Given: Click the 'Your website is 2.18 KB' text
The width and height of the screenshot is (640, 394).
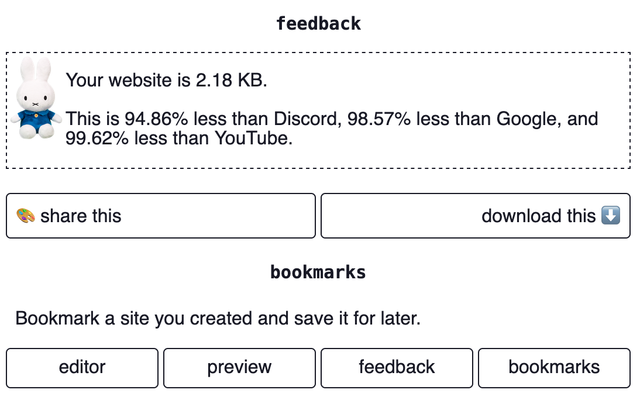Looking at the screenshot, I should [167, 80].
